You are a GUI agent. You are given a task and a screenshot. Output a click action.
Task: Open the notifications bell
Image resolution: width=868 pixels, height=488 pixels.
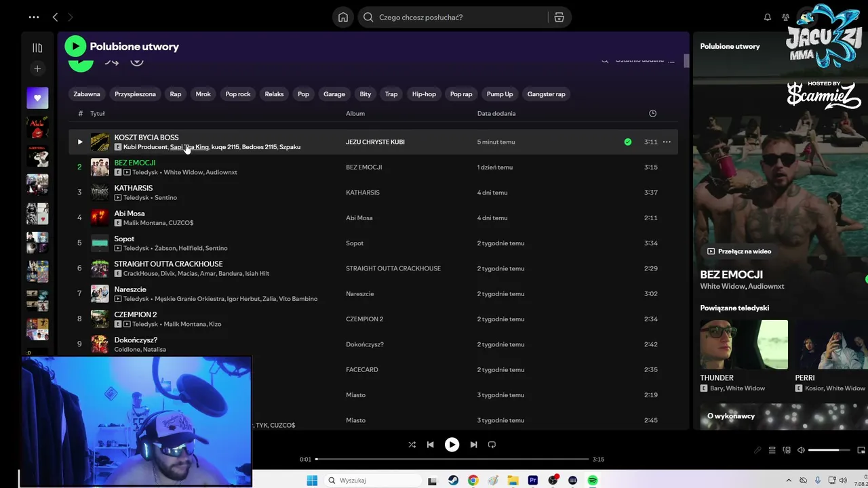(768, 18)
